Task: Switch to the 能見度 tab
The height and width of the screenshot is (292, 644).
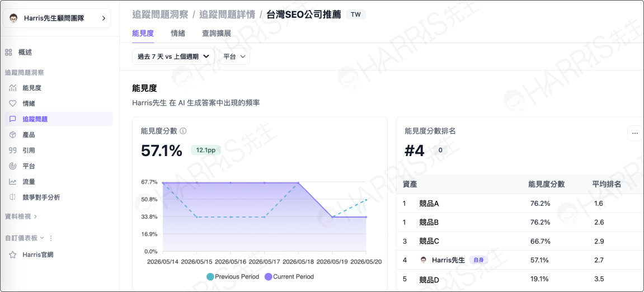Action: 143,33
